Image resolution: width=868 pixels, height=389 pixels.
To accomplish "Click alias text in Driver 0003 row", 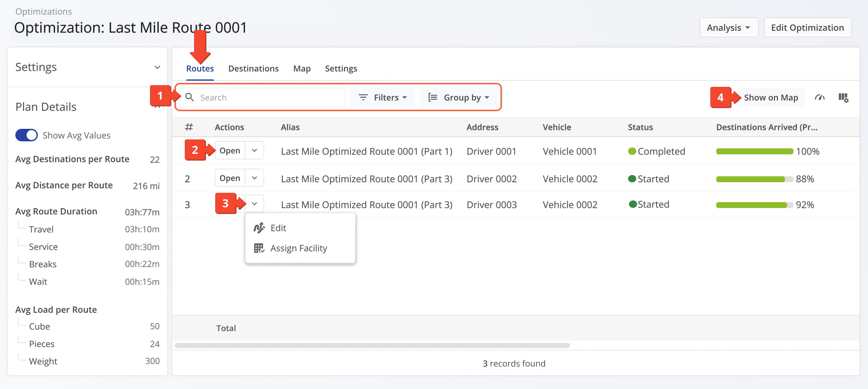I will [367, 205].
